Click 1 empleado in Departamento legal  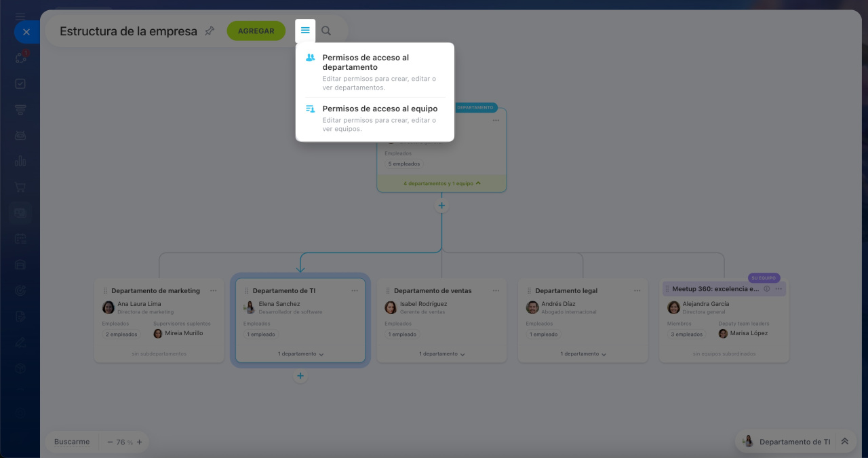(x=544, y=334)
